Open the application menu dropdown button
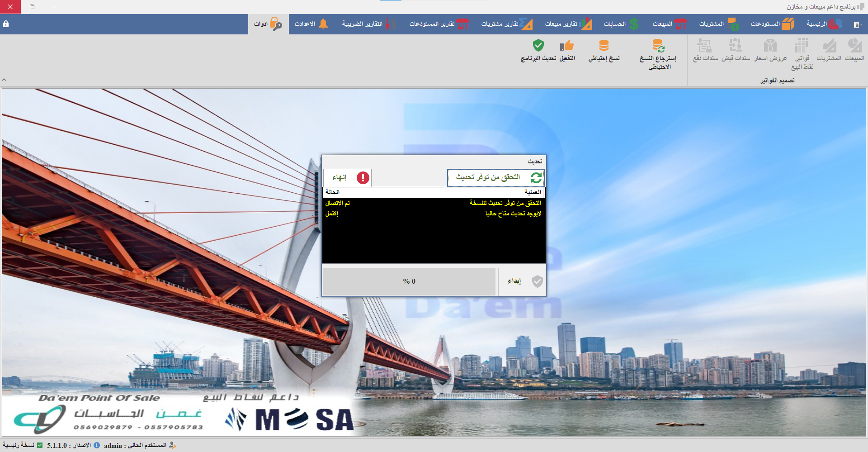 857,24
